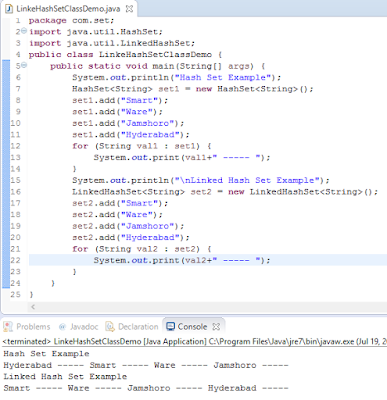
Task: Select the LinkeHashSetClassDemo.java editor tab
Action: (x=68, y=9)
